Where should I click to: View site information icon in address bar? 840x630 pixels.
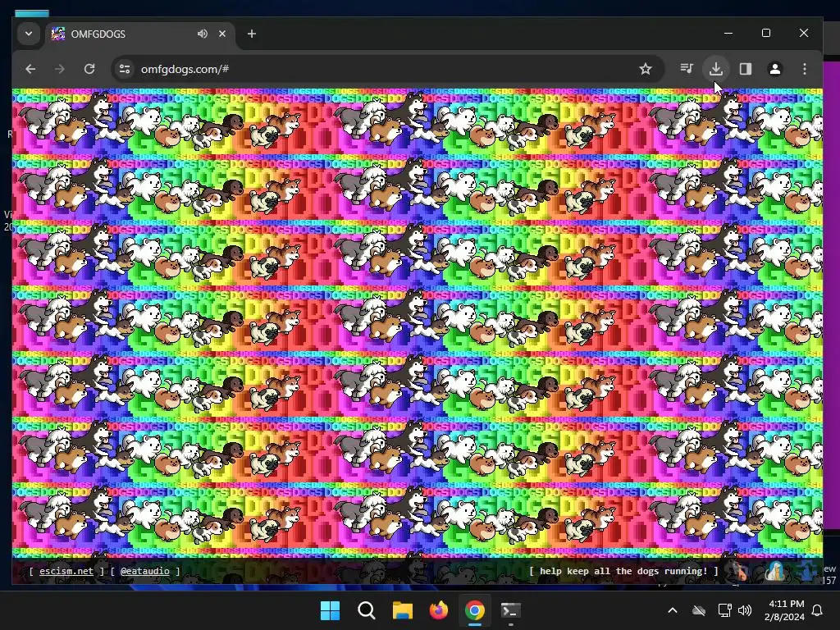pos(125,69)
